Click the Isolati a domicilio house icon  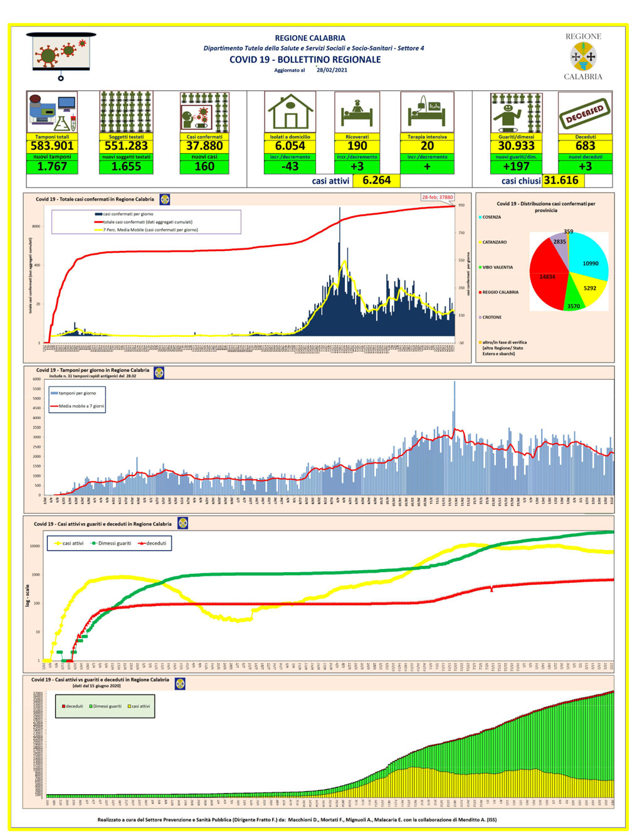coord(290,112)
